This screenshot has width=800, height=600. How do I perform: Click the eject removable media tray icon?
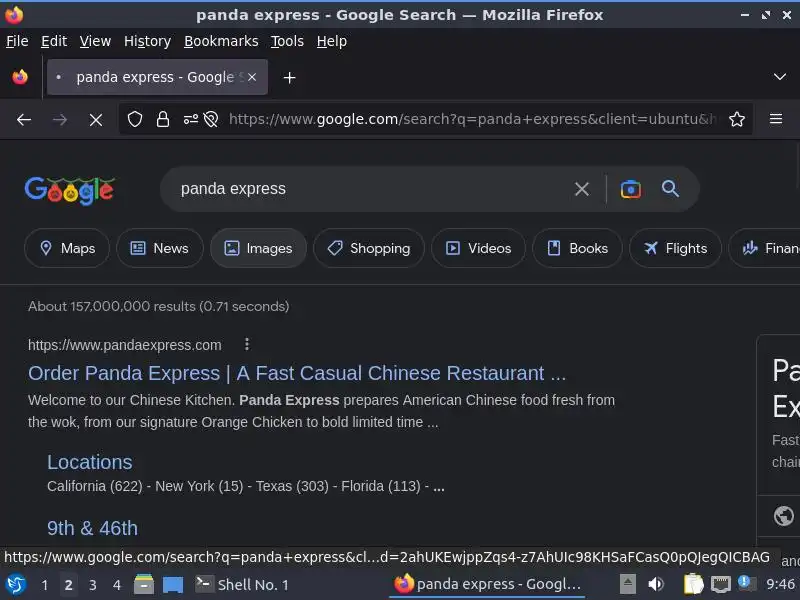(628, 584)
